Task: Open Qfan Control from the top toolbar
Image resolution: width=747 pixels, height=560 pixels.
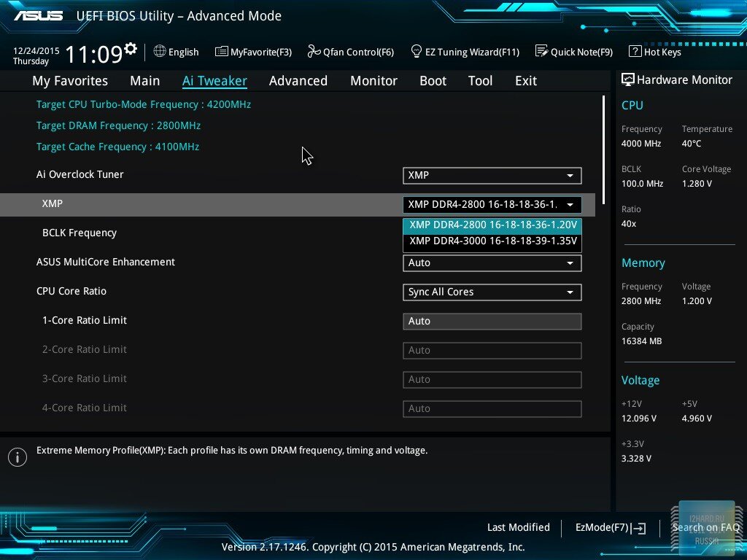Action: click(350, 52)
